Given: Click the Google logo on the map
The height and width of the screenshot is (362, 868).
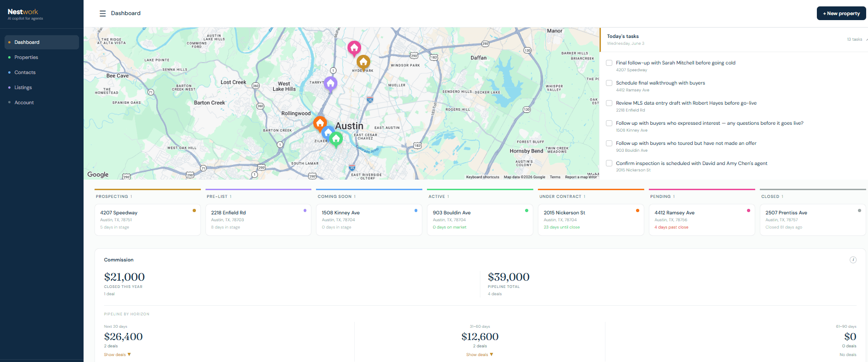Looking at the screenshot, I should click(98, 175).
